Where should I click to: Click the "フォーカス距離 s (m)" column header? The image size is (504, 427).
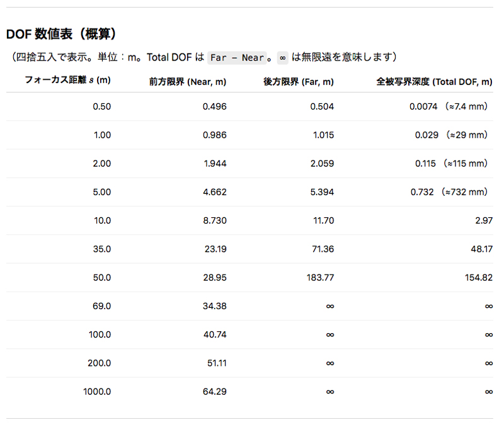click(67, 81)
